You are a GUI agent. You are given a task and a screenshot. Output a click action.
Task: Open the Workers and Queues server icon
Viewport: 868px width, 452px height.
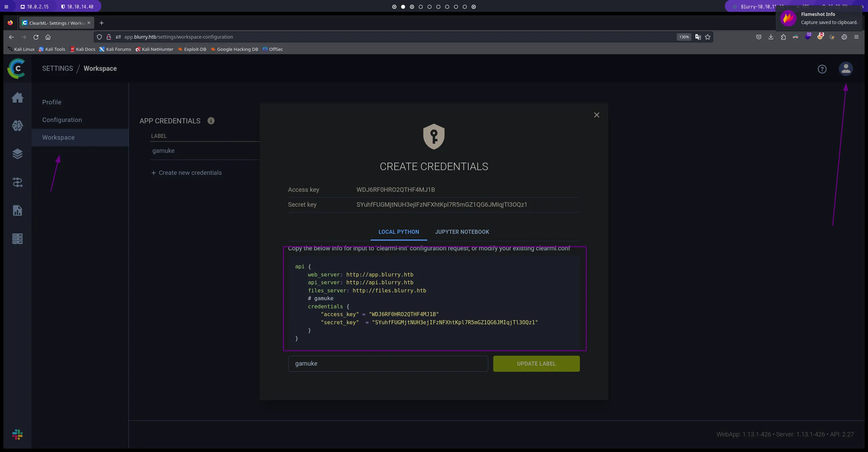(17, 239)
